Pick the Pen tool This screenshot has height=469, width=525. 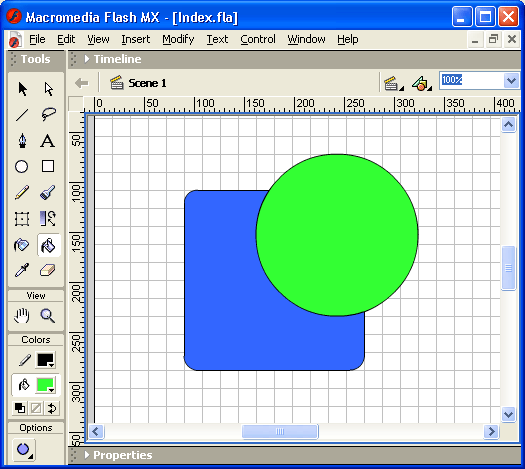coord(22,141)
